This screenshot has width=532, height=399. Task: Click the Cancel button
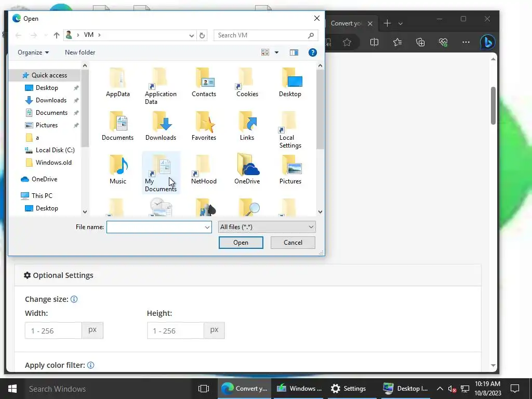pyautogui.click(x=293, y=243)
